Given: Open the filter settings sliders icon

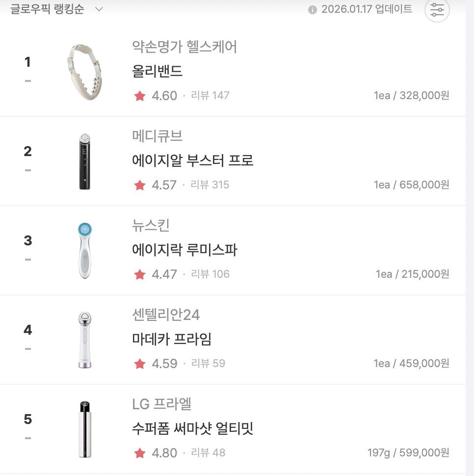Looking at the screenshot, I should (x=437, y=10).
